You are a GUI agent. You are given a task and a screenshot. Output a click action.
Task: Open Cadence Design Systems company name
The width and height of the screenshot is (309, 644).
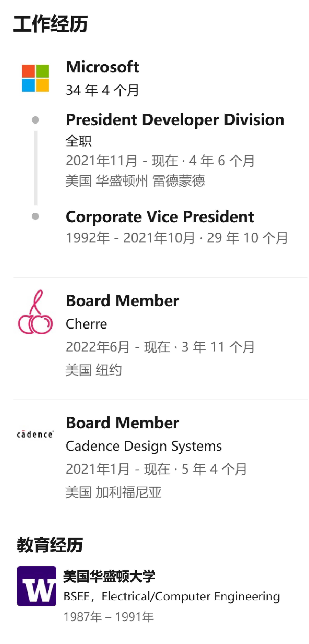(x=144, y=446)
